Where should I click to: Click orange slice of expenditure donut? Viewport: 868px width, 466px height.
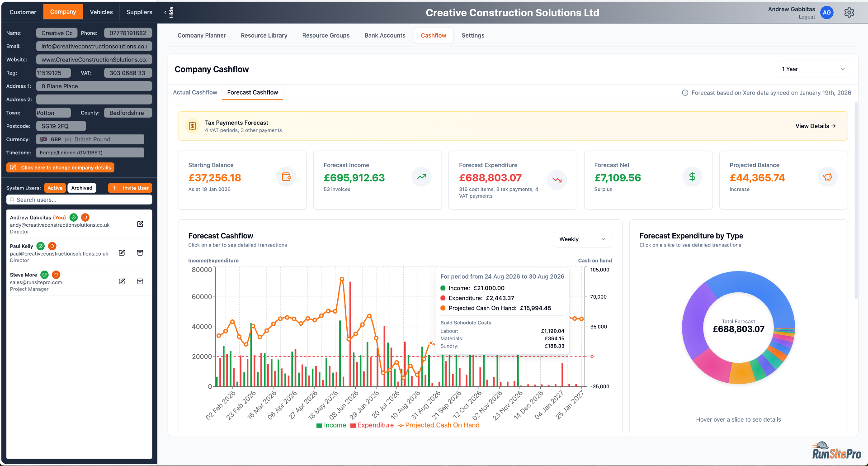742,373
